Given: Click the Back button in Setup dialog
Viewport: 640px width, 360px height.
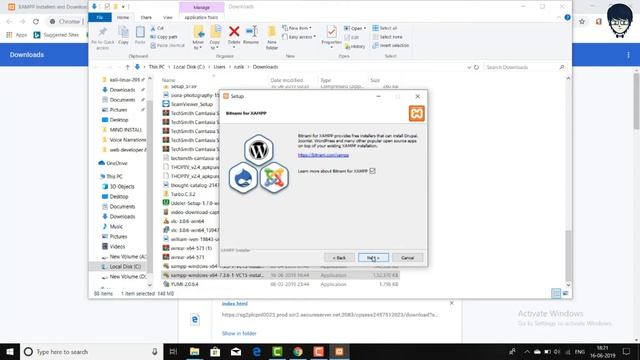Looking at the screenshot, I should pos(339,258).
